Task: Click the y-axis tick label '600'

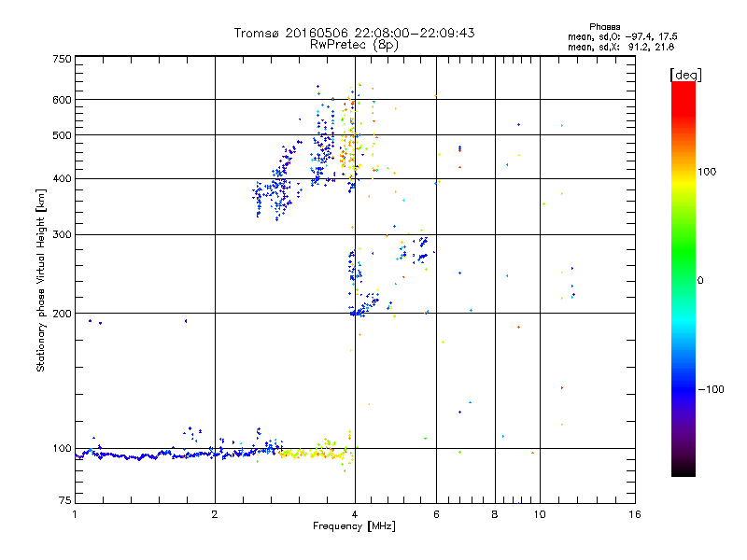Action: 62,100
